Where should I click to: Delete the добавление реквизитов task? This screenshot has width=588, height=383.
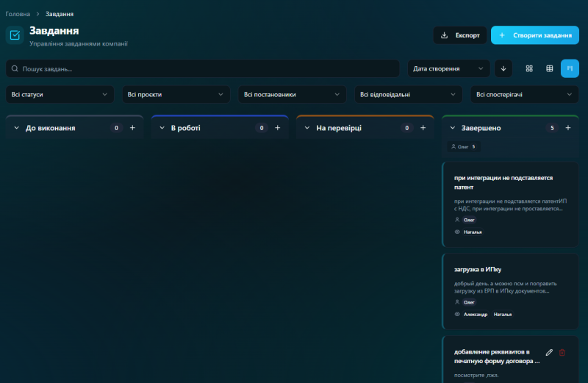pyautogui.click(x=562, y=353)
